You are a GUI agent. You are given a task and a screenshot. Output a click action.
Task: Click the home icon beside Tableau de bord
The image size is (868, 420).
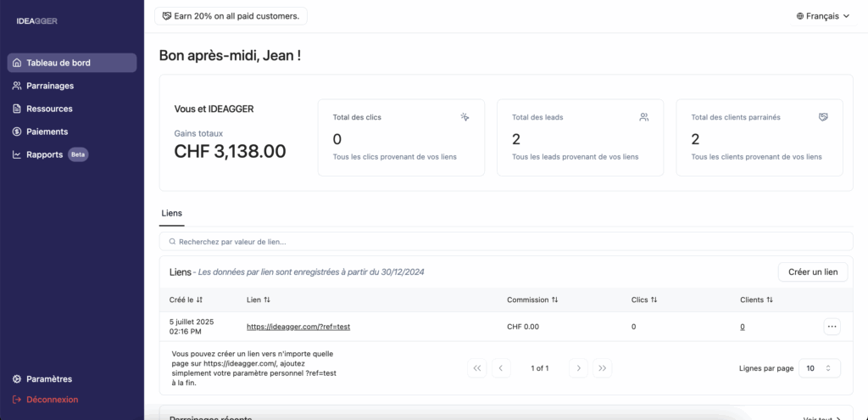pyautogui.click(x=17, y=63)
